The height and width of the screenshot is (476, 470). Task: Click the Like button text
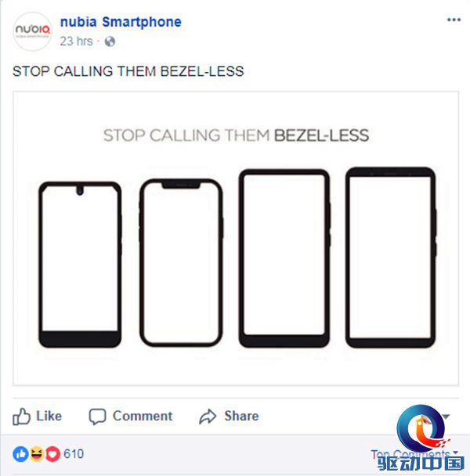(49, 416)
